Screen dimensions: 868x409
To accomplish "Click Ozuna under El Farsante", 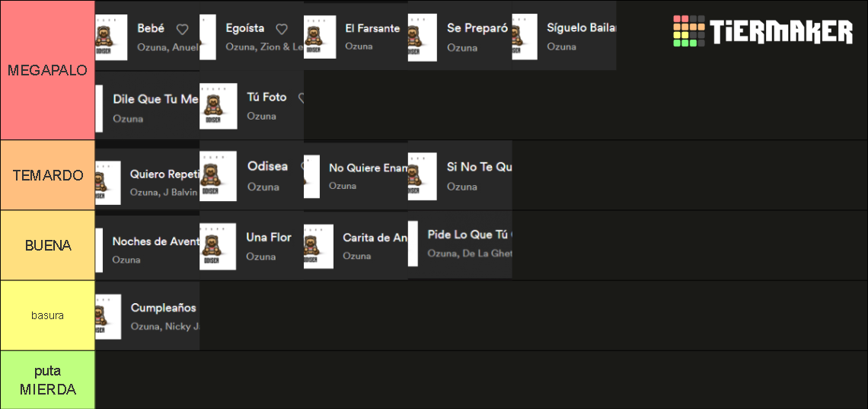I will pos(359,46).
